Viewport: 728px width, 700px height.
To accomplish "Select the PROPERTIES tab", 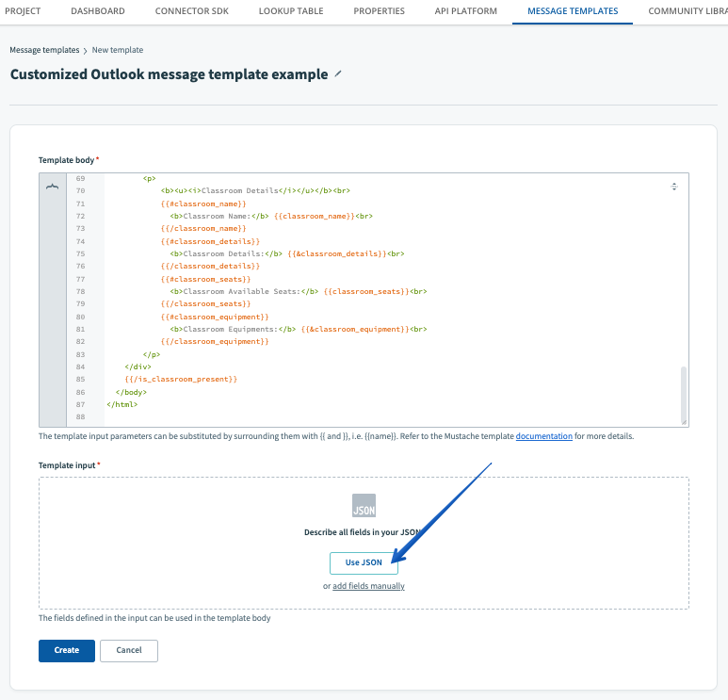I will click(x=379, y=11).
